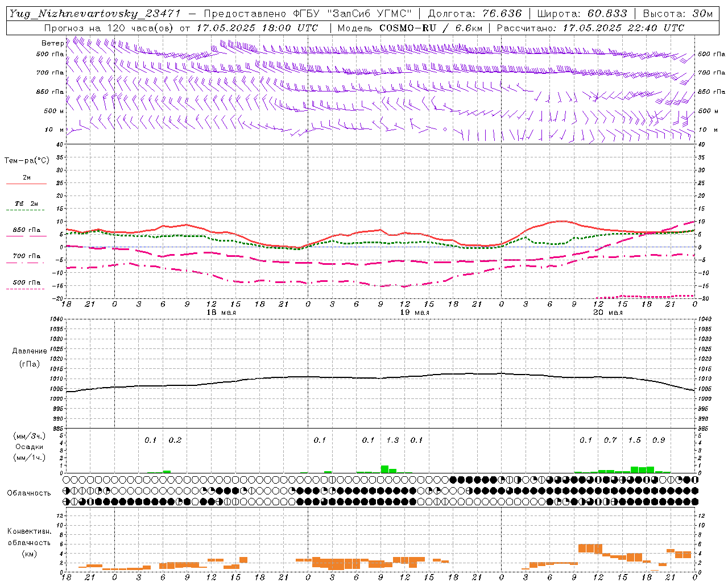This screenshot has height=582, width=728.
Task: Click the 'Тем-ра(°C)' temperature panel label
Action: [x=27, y=161]
